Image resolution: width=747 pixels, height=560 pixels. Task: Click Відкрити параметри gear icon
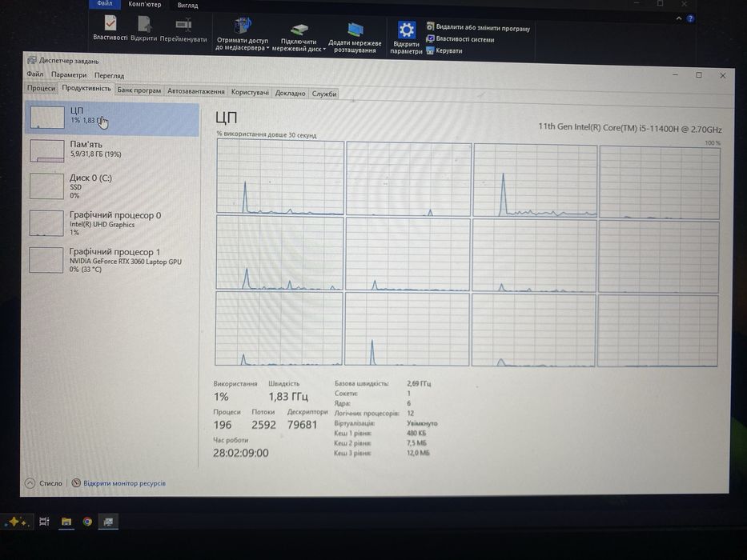(x=406, y=30)
